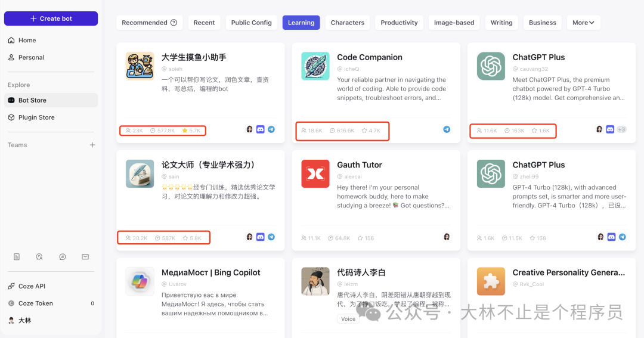Image resolution: width=644 pixels, height=338 pixels.
Task: Click the red Gauth Tutor logo
Action: 315,173
